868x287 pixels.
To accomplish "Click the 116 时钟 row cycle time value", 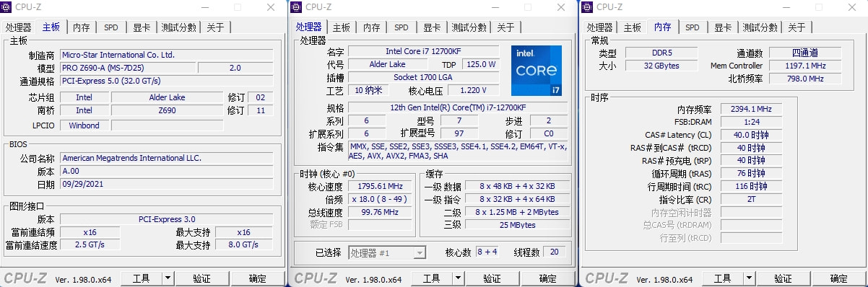I will pos(750,187).
